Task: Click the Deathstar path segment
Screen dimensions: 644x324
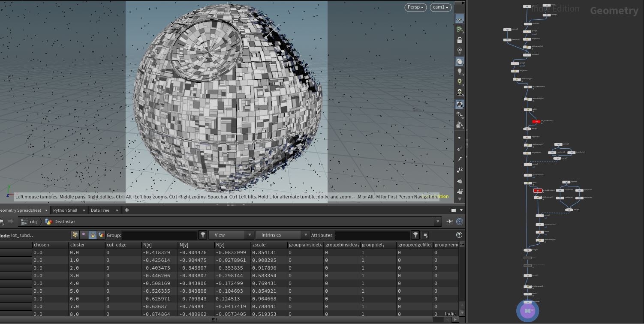Action: 60,222
